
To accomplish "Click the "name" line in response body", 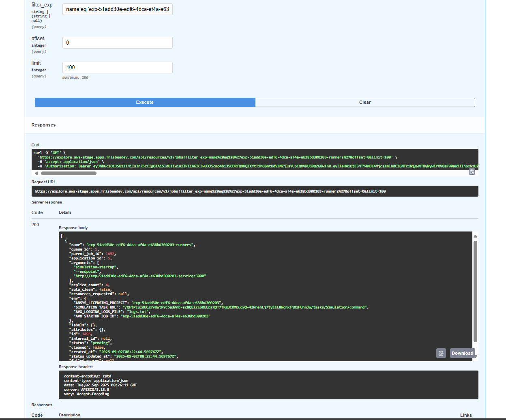I will point(132,245).
